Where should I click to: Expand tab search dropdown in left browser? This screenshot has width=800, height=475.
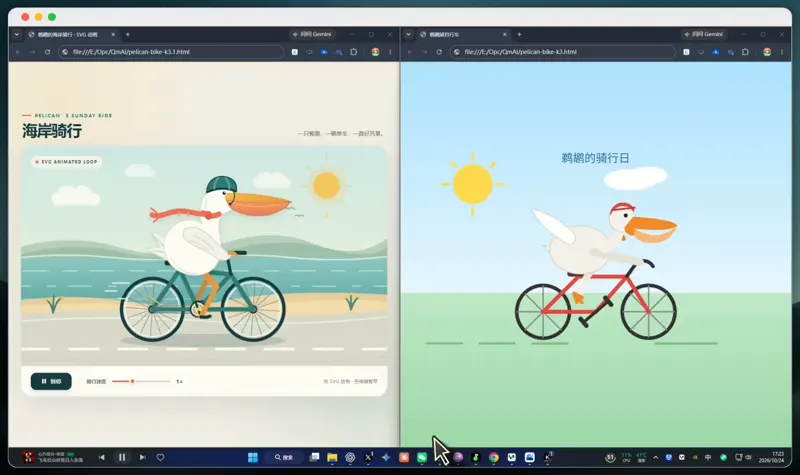click(x=17, y=35)
